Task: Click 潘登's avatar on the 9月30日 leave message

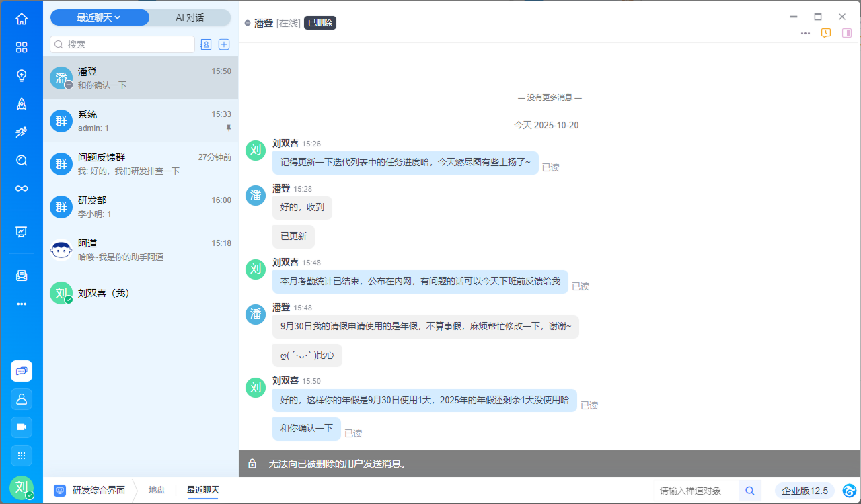Action: (256, 314)
